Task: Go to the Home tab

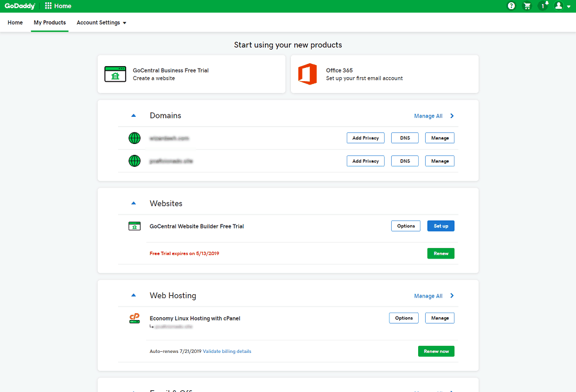Action: click(15, 22)
